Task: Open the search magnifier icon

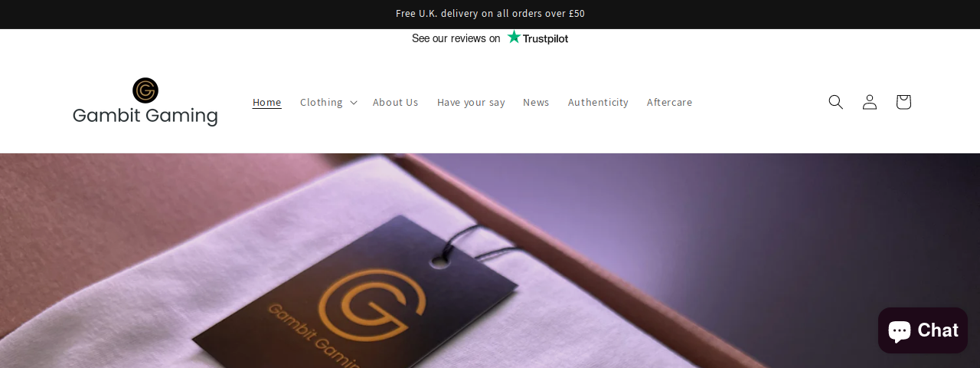Action: tap(835, 102)
